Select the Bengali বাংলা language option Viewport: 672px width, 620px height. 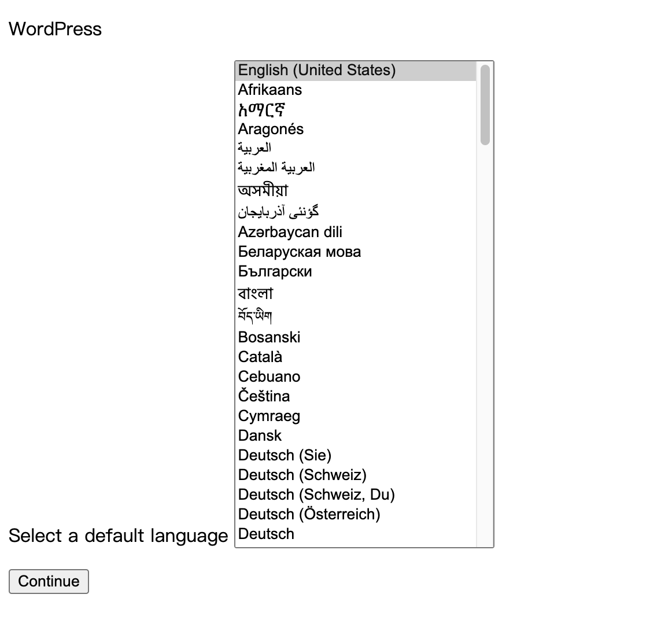(x=256, y=293)
